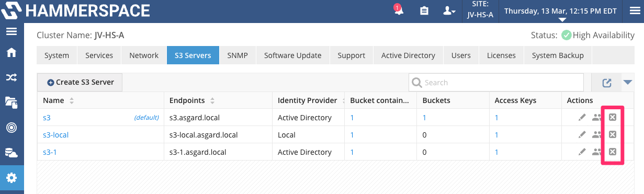Open the s3-local server name link
The height and width of the screenshot is (194, 644).
pos(55,135)
